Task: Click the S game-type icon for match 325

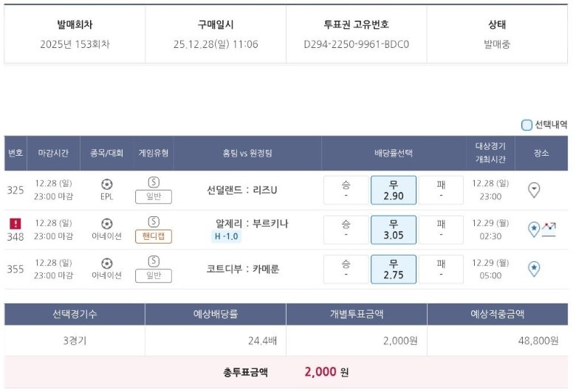Action: click(154, 183)
